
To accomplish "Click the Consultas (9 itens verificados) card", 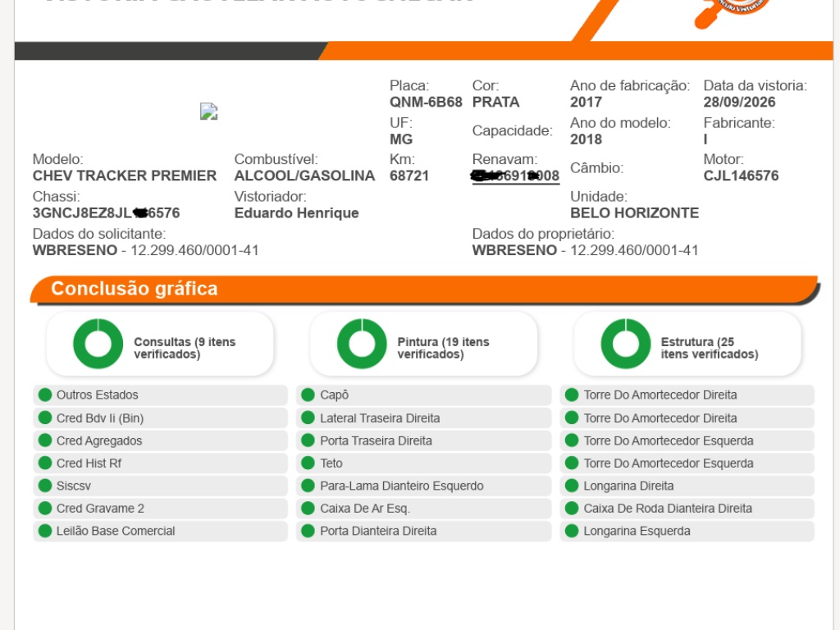I will tap(160, 344).
